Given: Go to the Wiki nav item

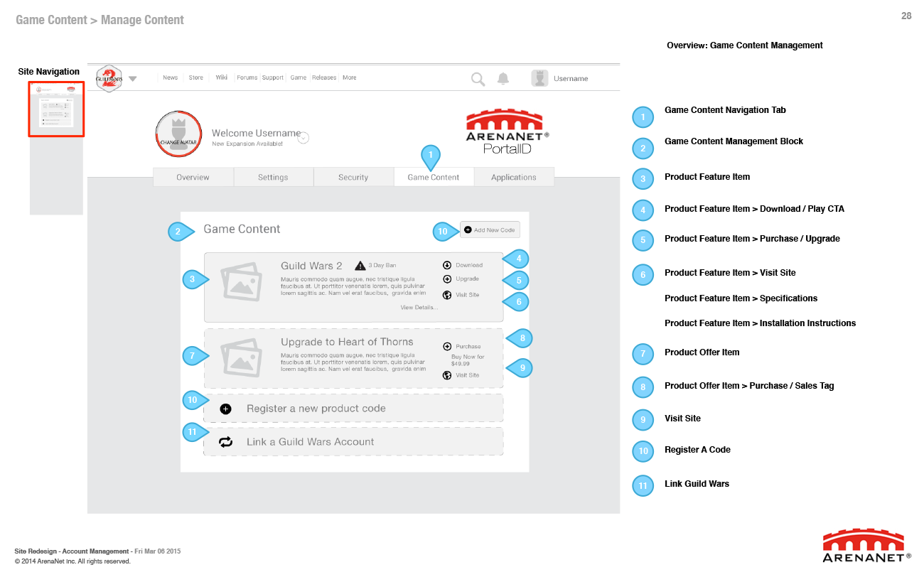Looking at the screenshot, I should [x=222, y=77].
